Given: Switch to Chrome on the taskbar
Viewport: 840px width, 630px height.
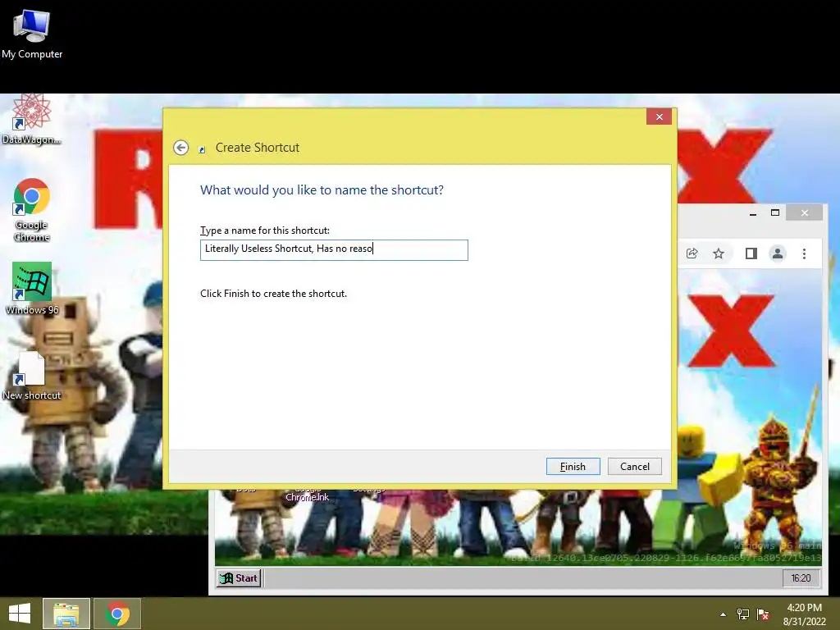Looking at the screenshot, I should (x=117, y=614).
